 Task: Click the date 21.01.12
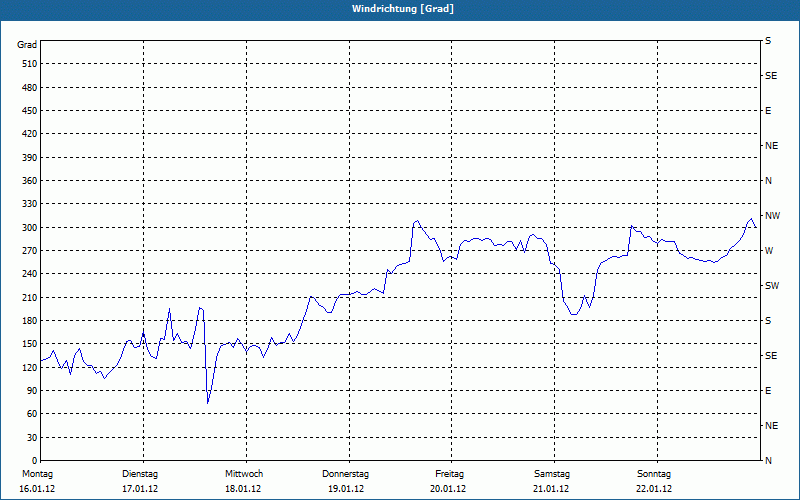click(x=551, y=489)
